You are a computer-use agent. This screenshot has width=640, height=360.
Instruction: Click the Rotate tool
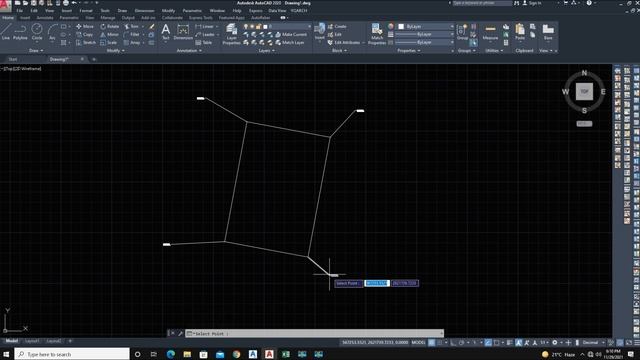pos(109,26)
